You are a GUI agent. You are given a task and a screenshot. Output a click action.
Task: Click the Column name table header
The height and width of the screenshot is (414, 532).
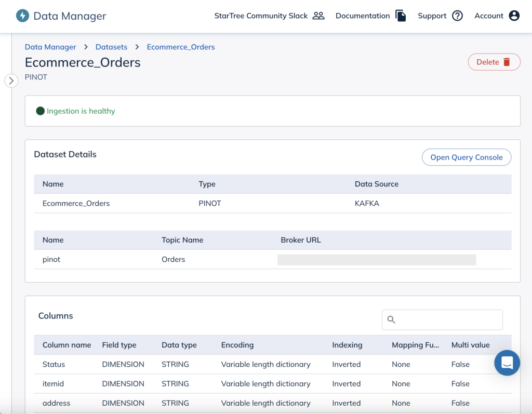click(x=66, y=345)
